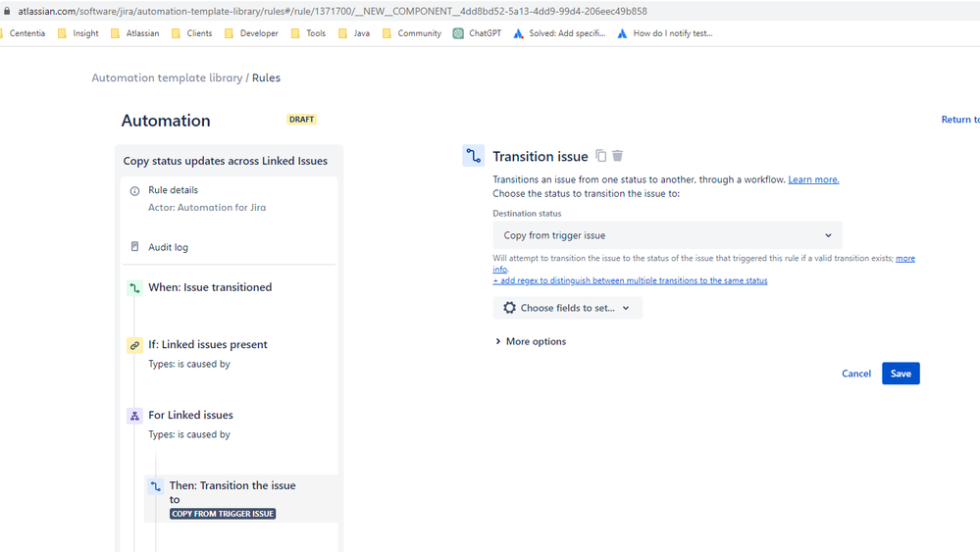Open the 'How do I notify test...' bookmark
Viewport: 980px width, 552px height.
pos(665,33)
